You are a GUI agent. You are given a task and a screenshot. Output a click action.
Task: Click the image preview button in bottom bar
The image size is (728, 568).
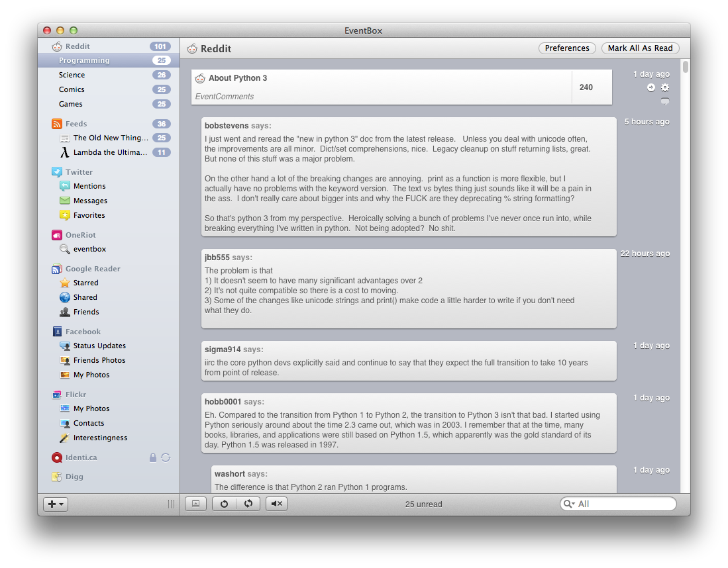[x=195, y=504]
